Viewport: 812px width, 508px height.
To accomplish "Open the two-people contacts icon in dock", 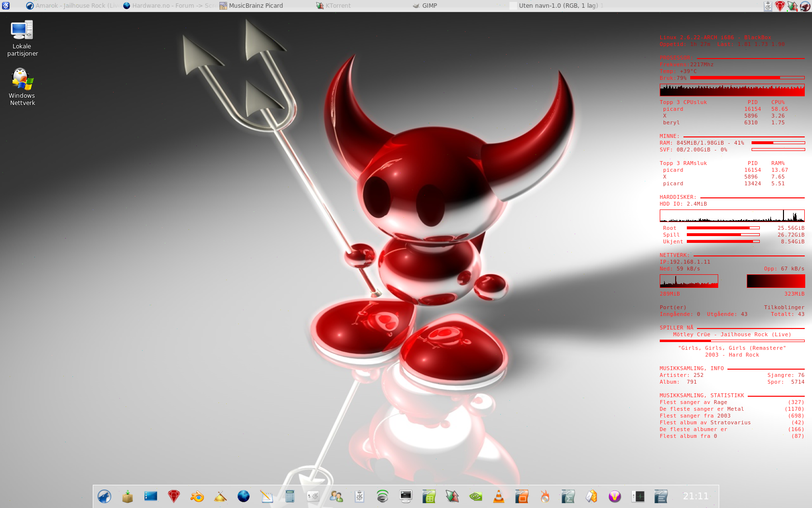I will pyautogui.click(x=336, y=496).
